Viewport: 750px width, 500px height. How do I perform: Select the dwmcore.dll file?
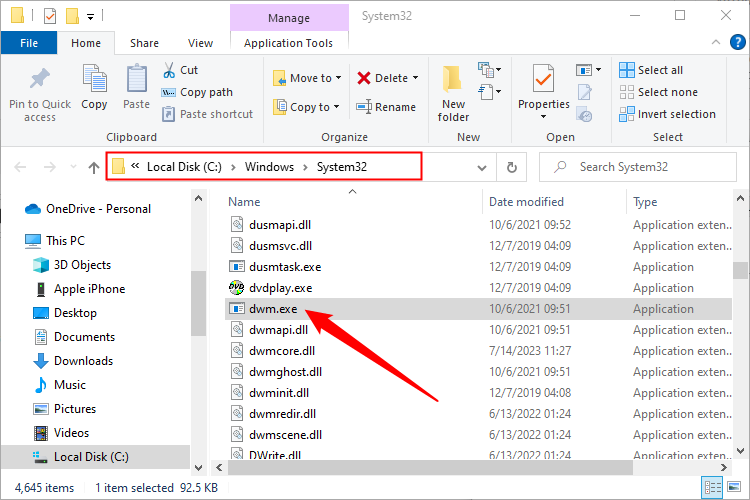(282, 351)
